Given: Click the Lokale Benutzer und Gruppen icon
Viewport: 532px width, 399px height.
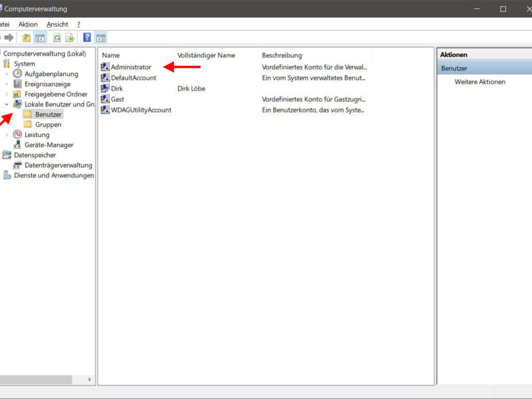Looking at the screenshot, I should [18, 104].
